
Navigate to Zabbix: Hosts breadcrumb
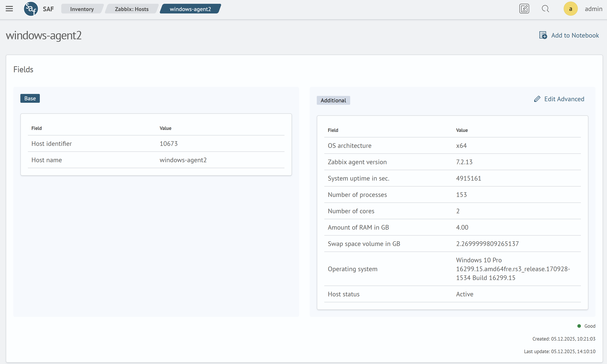click(x=132, y=9)
